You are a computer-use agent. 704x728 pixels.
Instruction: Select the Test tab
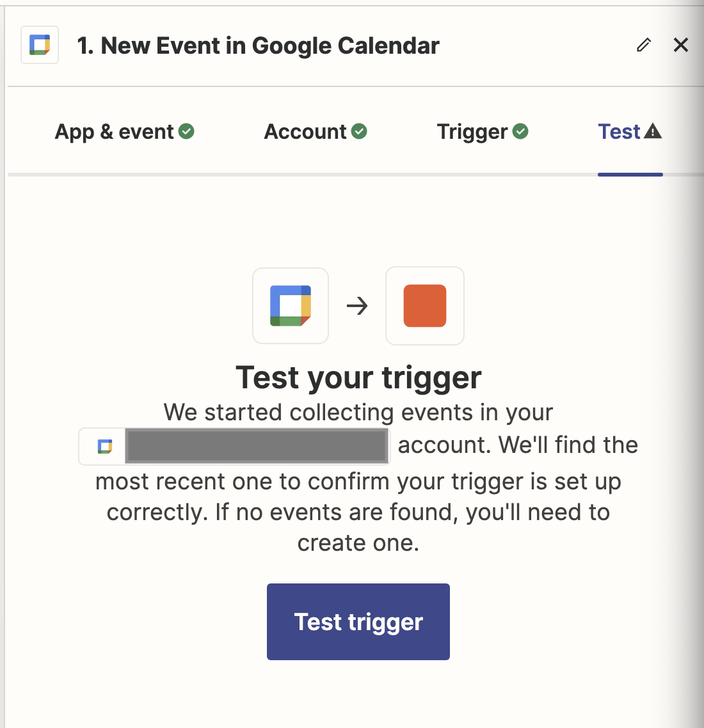619,132
